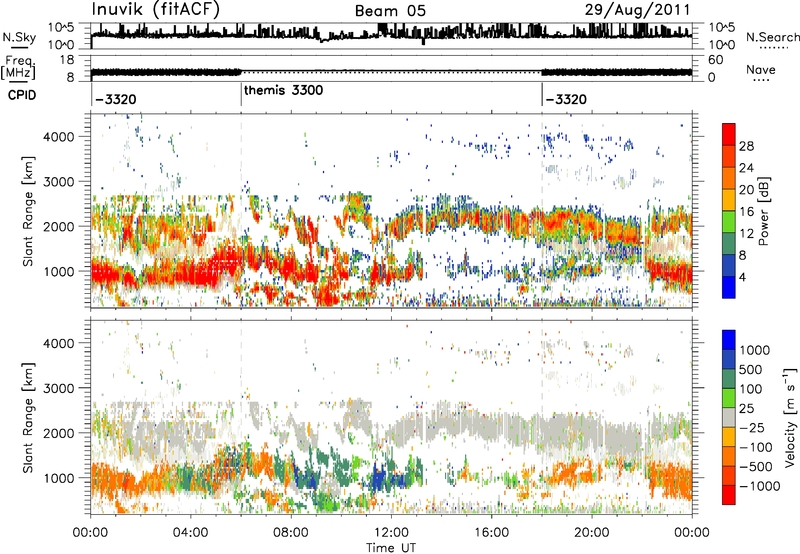Click the 'Velocity [m s-1]' color bar label

coord(790,417)
